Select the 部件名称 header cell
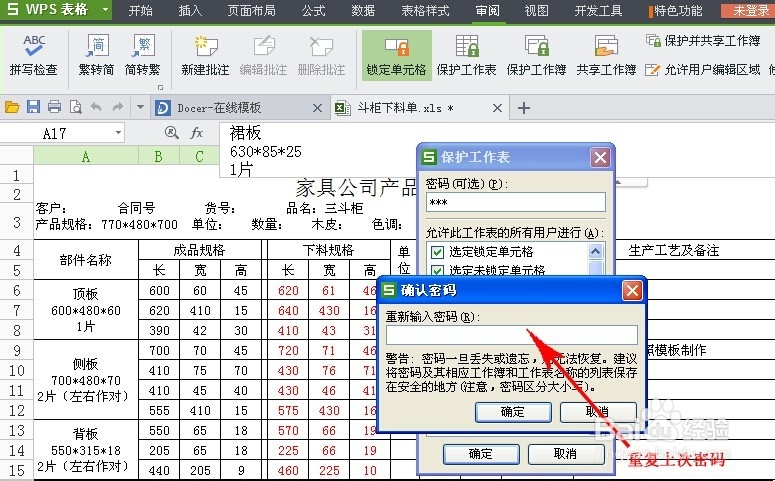775x481 pixels. tap(86, 260)
